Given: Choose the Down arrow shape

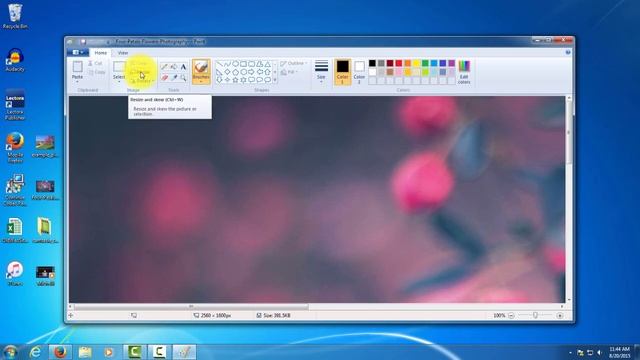Looking at the screenshot, I should [219, 80].
